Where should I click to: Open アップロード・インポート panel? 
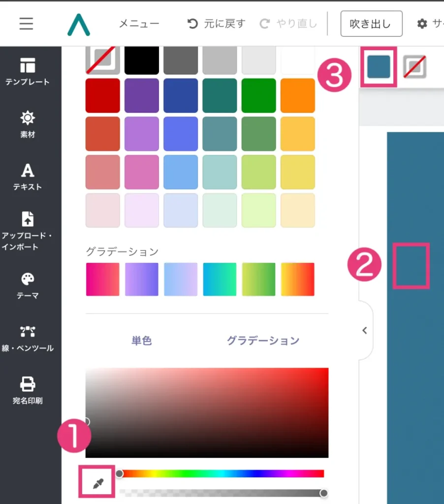tap(28, 231)
